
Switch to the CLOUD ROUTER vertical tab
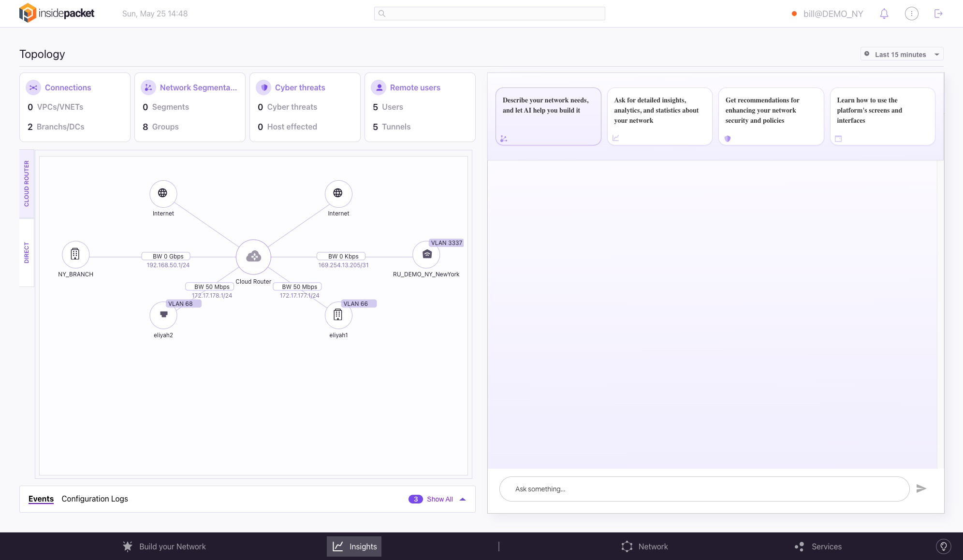(x=27, y=184)
